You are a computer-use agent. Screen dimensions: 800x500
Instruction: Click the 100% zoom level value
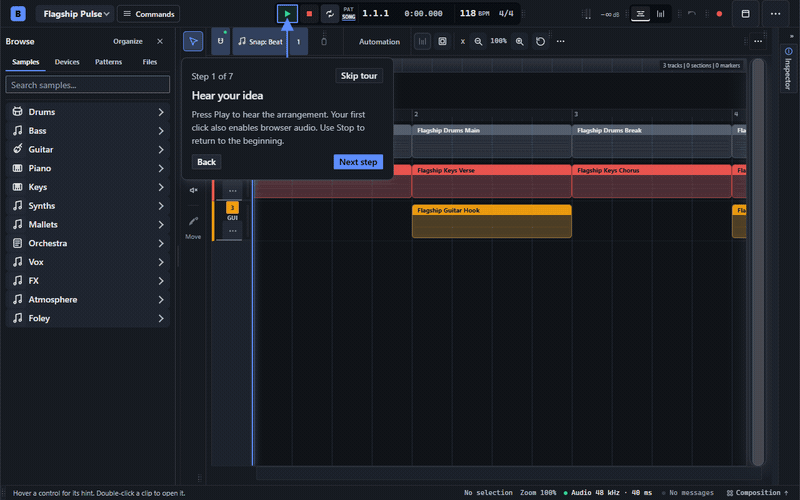498,41
